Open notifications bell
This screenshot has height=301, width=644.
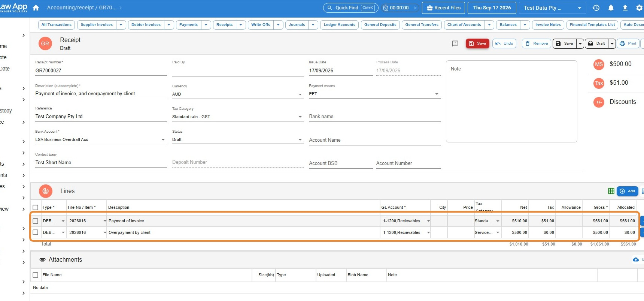pos(611,8)
